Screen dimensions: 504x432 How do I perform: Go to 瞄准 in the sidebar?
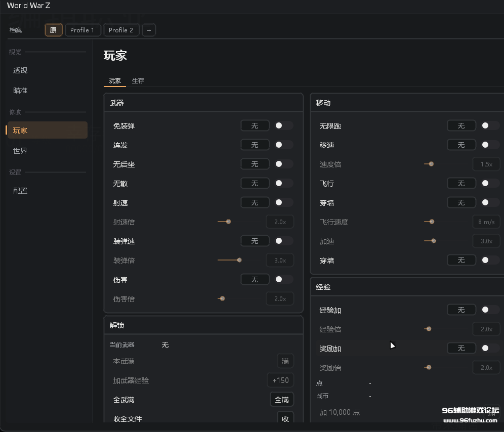tap(47, 91)
